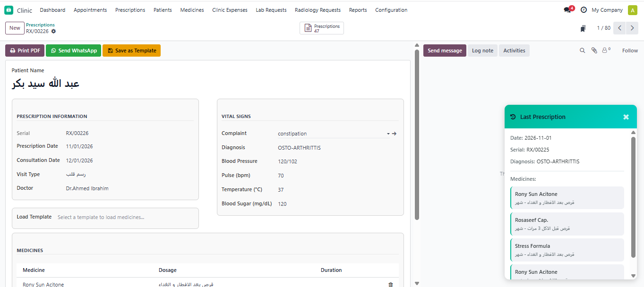Open attachments via the paperclip icon
This screenshot has width=644, height=287.
point(594,51)
